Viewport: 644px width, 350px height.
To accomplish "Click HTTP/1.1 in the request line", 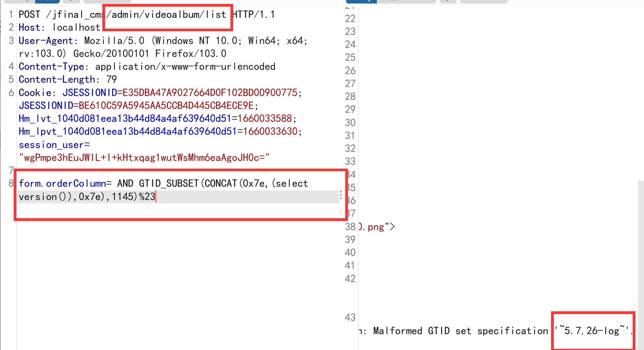I will pos(254,15).
